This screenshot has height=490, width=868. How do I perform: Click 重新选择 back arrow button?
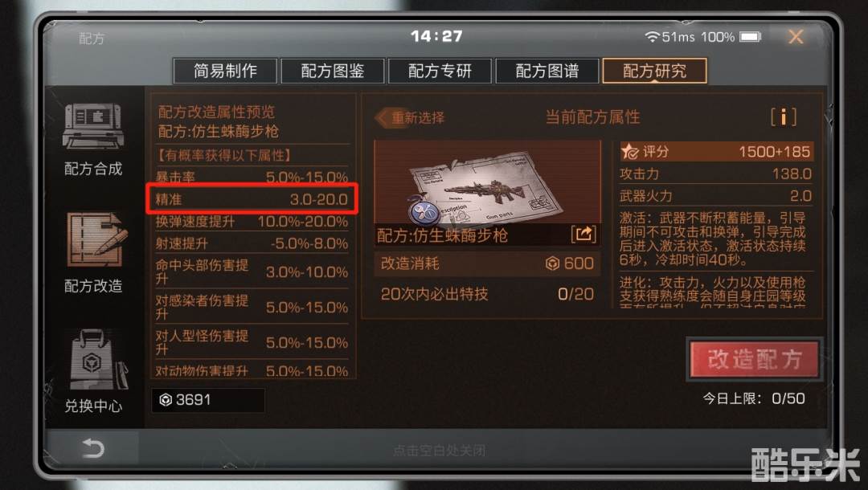pos(411,117)
